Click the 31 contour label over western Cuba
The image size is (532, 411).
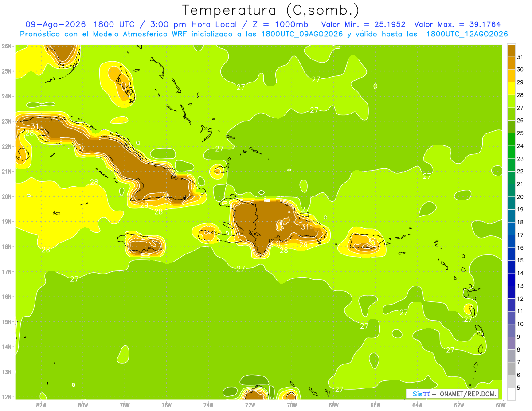[35, 126]
